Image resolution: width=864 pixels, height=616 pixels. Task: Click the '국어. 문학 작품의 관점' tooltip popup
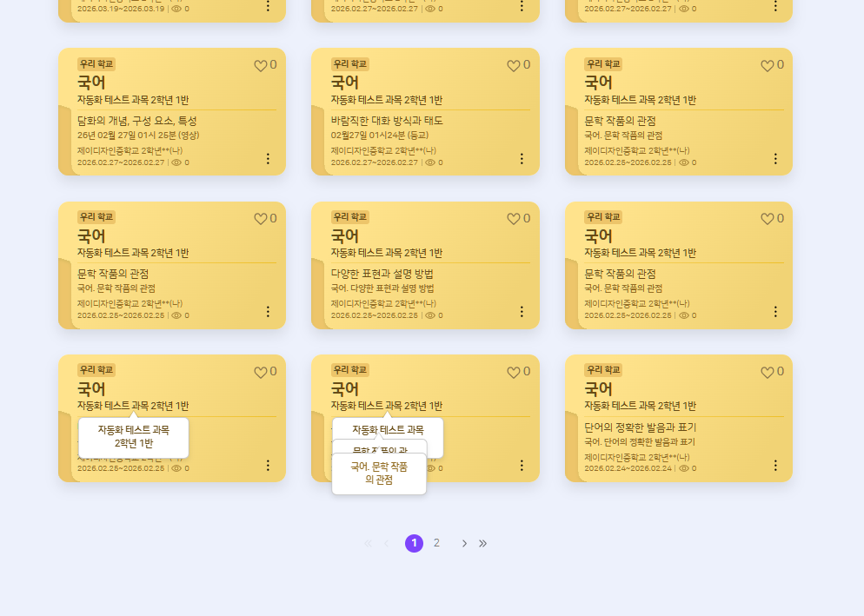(x=379, y=474)
